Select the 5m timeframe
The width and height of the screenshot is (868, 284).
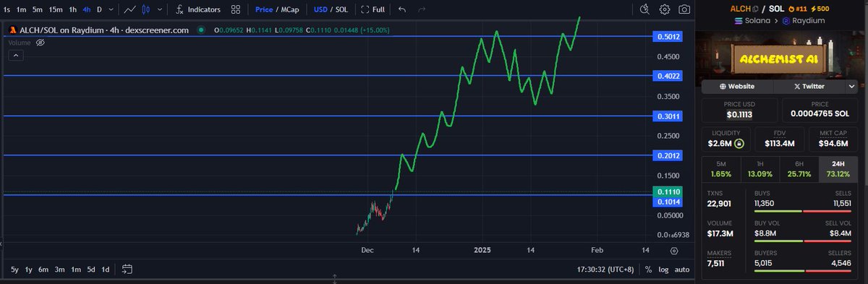coord(38,10)
